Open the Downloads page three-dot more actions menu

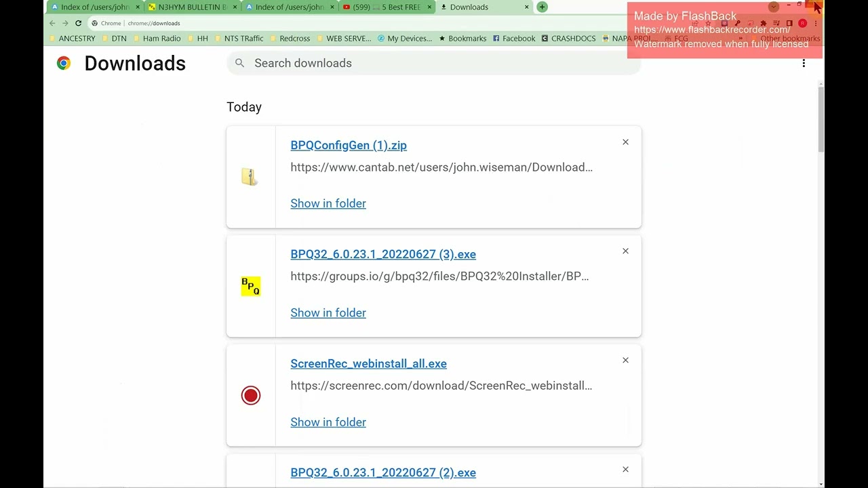tap(804, 63)
